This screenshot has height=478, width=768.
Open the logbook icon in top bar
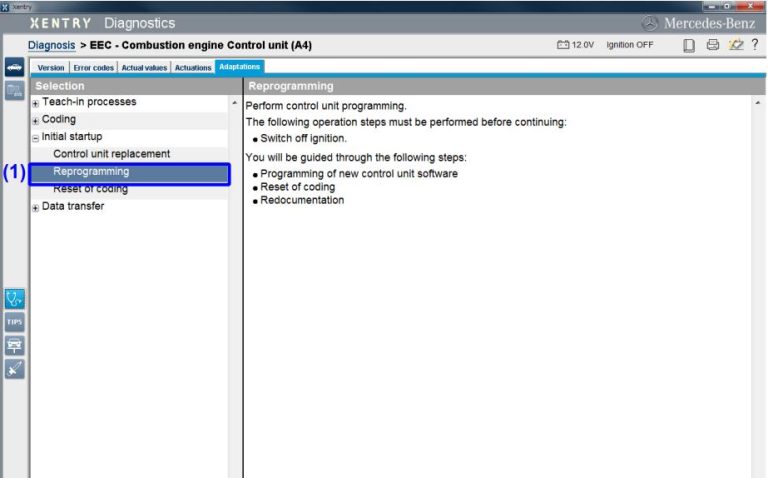[x=689, y=45]
